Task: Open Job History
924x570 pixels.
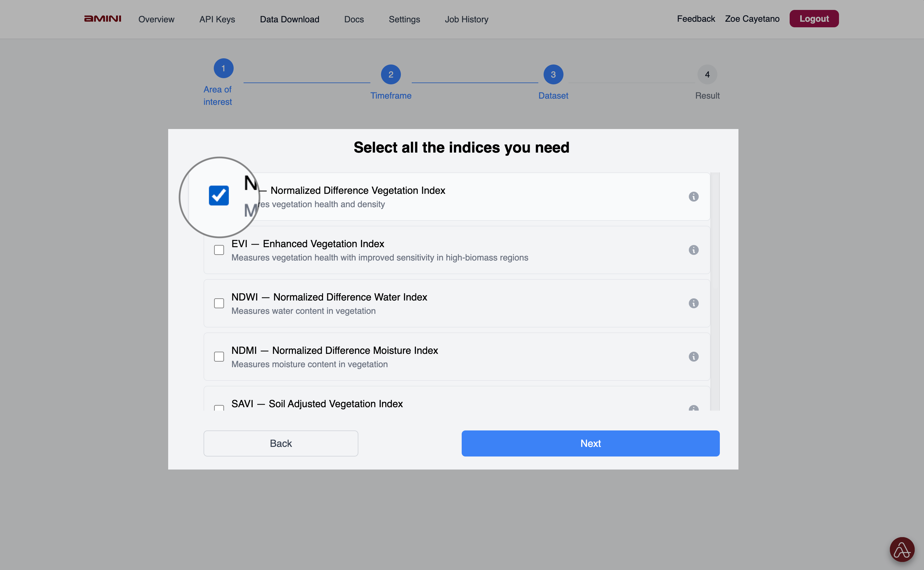Action: click(x=466, y=19)
